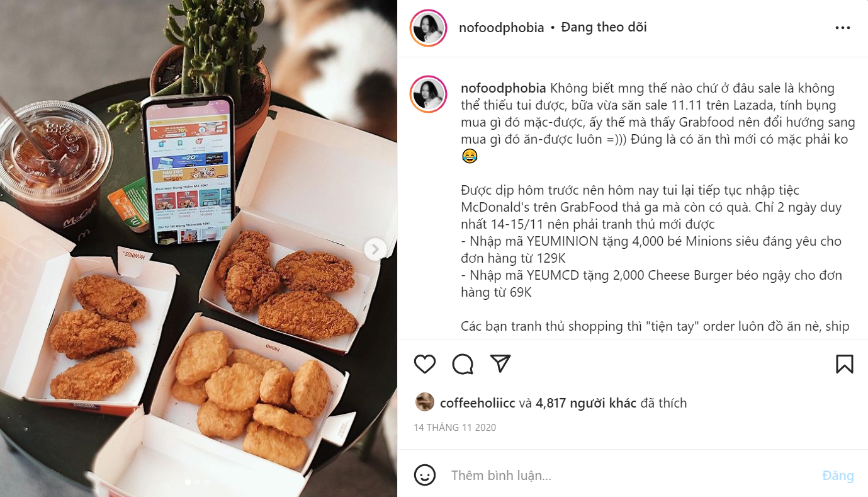Open header profile picture of nofoodphobia
868x497 pixels.
click(428, 28)
